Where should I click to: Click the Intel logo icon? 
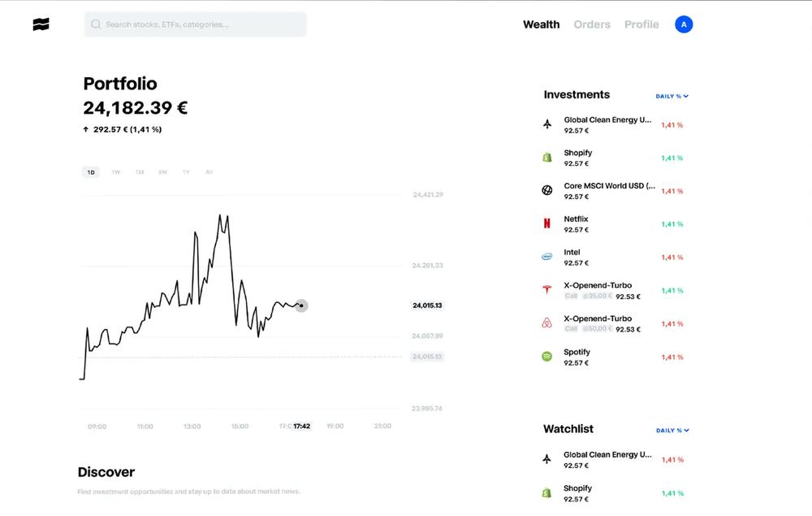(546, 257)
